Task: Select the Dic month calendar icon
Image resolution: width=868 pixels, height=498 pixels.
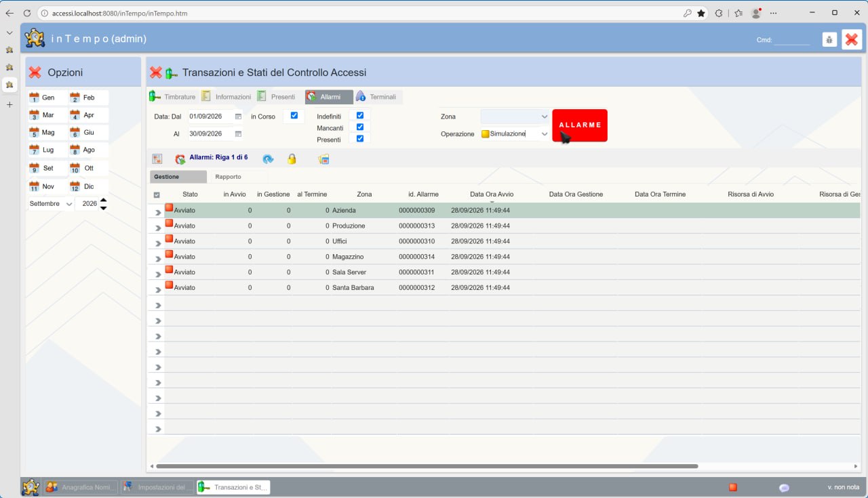Action: pyautogui.click(x=75, y=186)
